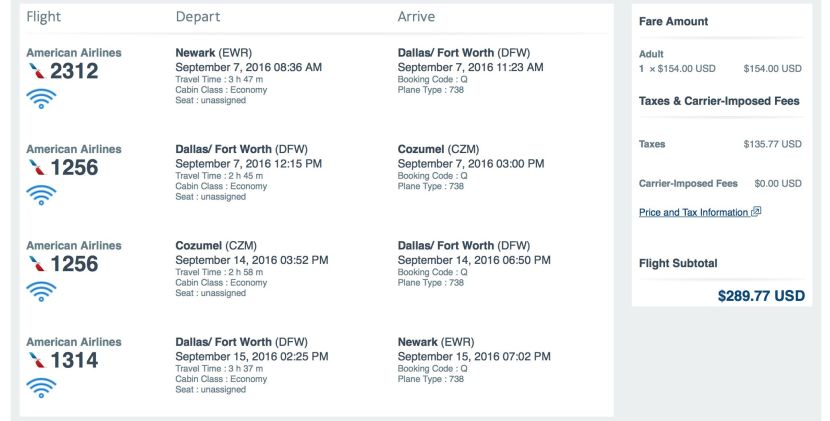The image size is (830, 421).
Task: Click the American Airlines logo beside 1314
Action: point(37,360)
